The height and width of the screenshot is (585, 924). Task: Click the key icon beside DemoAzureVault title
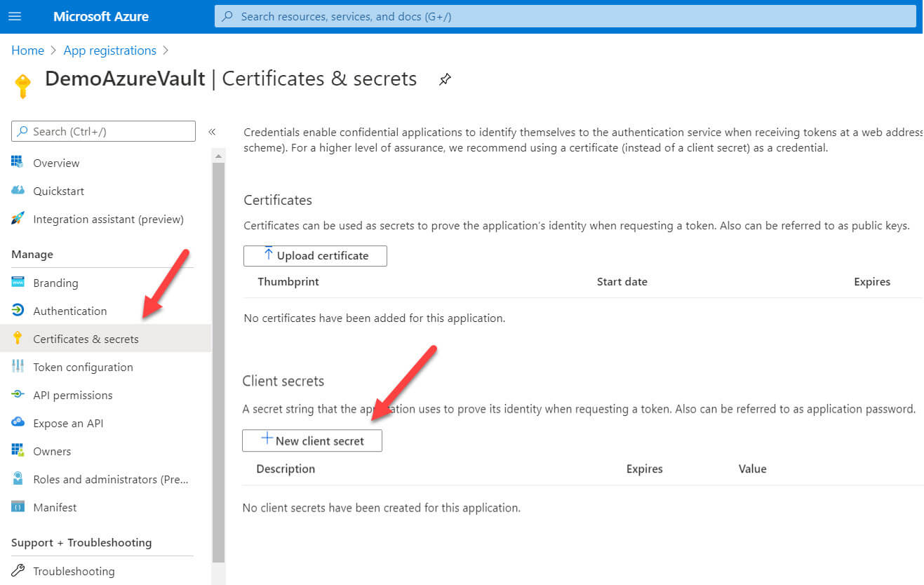click(x=22, y=86)
